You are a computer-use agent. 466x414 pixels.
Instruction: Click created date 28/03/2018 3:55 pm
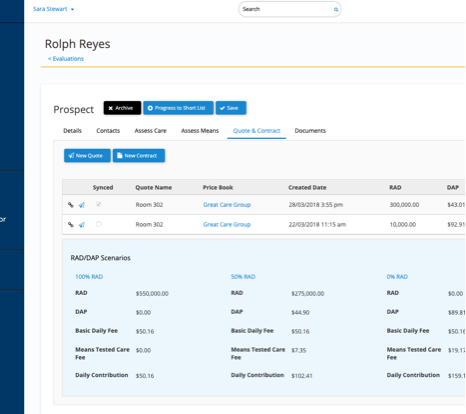(316, 205)
